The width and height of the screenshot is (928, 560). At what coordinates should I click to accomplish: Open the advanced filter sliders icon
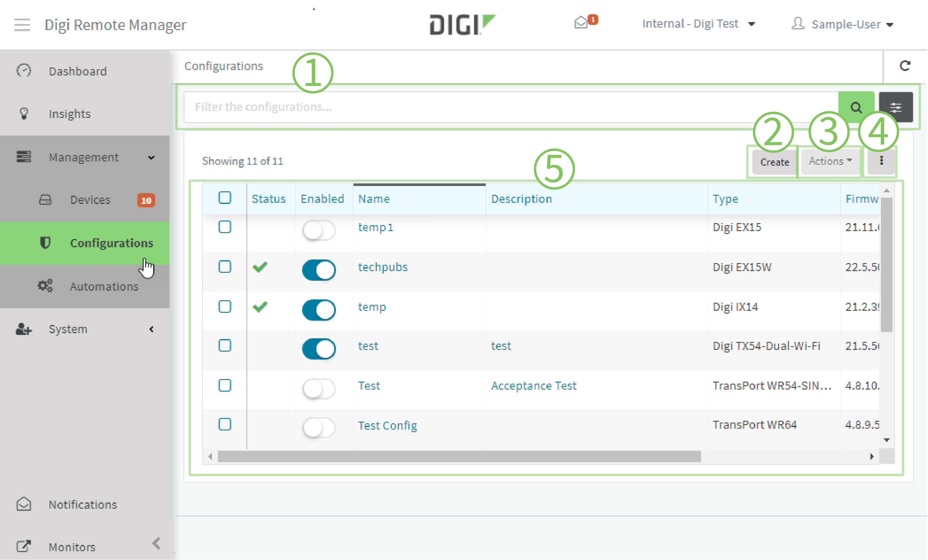[x=896, y=107]
